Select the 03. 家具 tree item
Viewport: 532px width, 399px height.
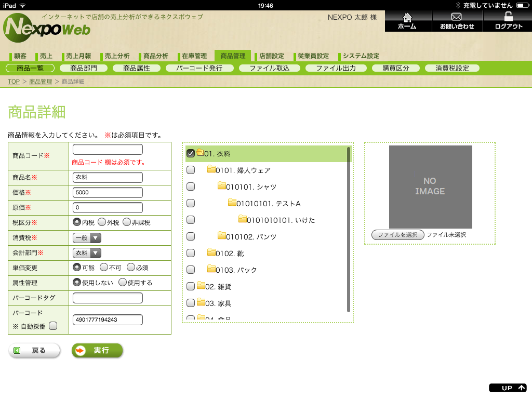[218, 303]
